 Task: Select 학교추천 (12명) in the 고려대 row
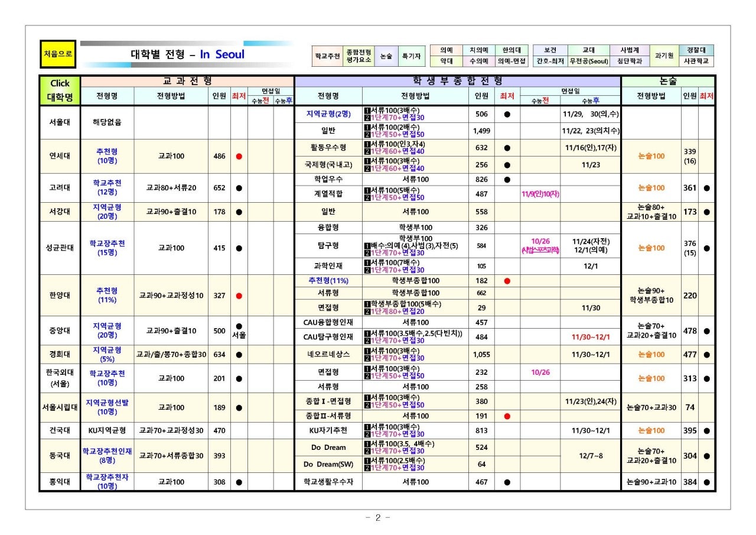click(x=107, y=188)
